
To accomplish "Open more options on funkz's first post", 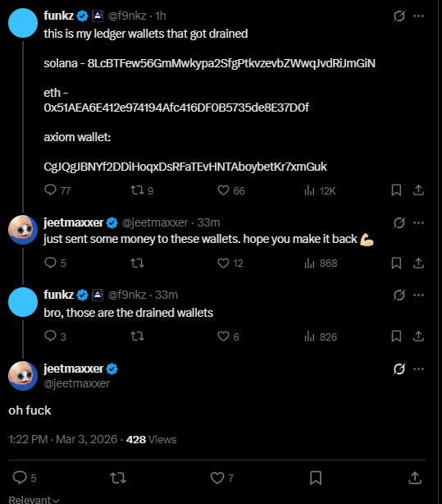I will [418, 16].
